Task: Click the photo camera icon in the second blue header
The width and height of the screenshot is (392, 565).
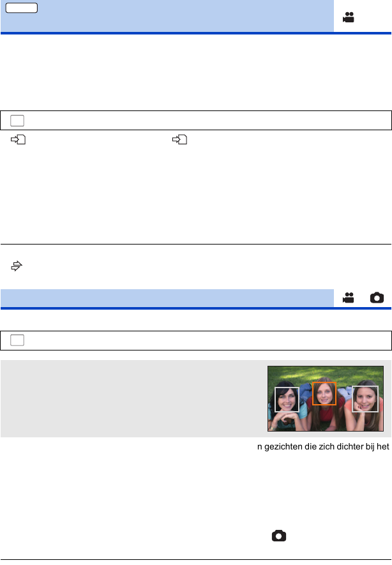Action: (377, 298)
